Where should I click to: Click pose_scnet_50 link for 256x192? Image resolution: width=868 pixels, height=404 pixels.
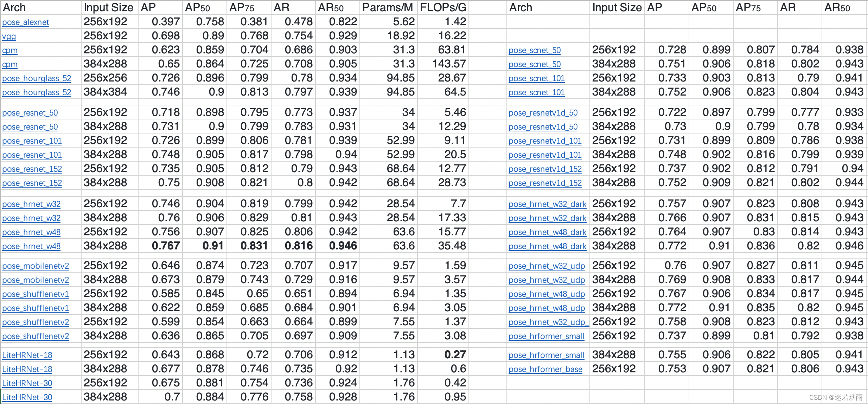tap(535, 50)
